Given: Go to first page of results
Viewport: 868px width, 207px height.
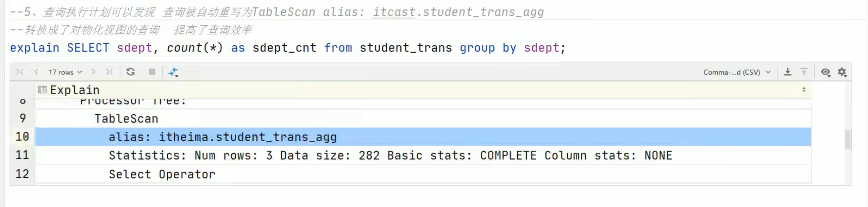Looking at the screenshot, I should tap(20, 72).
